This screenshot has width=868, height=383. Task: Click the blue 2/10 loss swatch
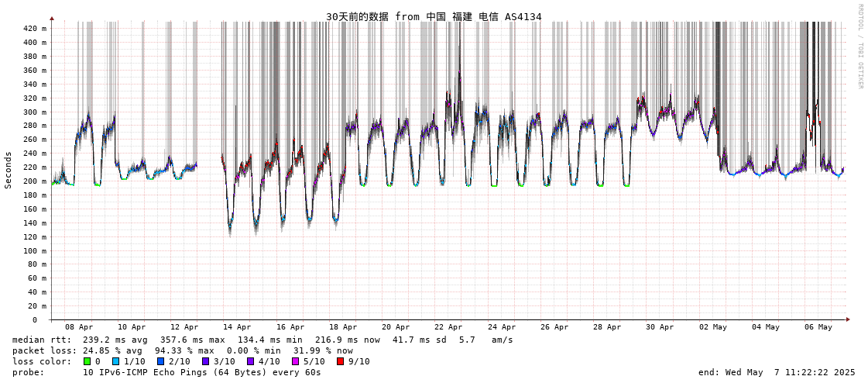tap(160, 361)
